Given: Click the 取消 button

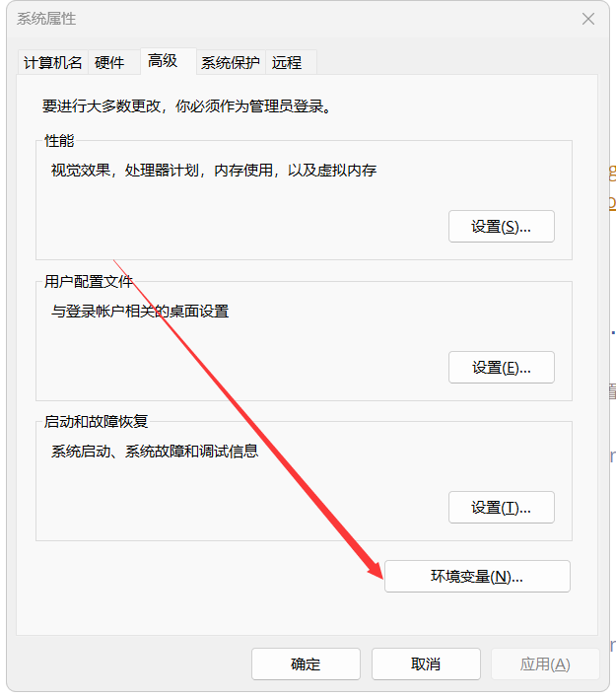Looking at the screenshot, I should click(x=426, y=664).
